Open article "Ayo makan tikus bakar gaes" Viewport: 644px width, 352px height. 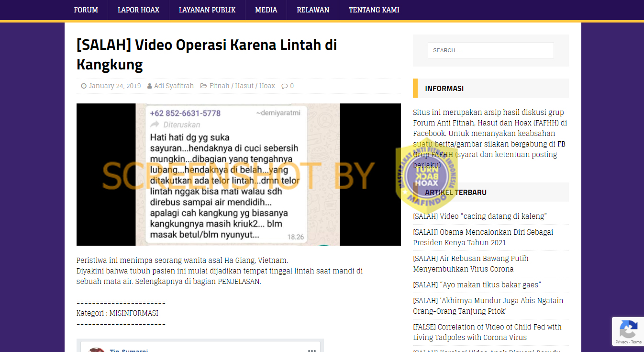(x=477, y=285)
